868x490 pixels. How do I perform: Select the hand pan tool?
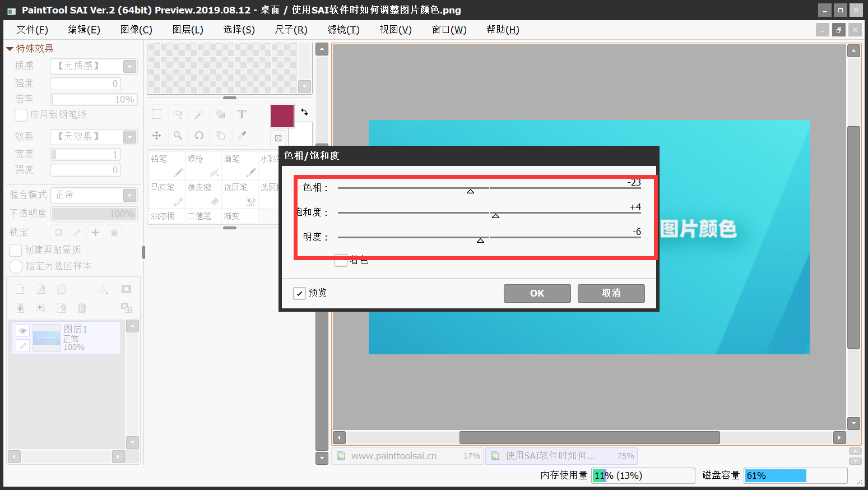click(x=221, y=136)
